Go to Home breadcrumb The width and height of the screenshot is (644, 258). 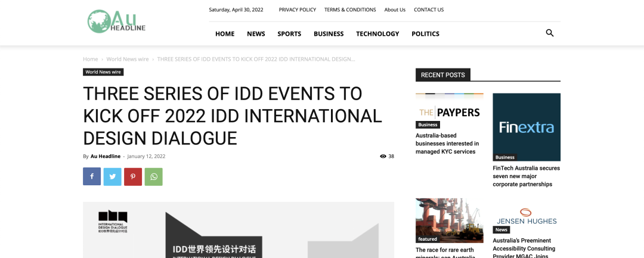point(91,59)
